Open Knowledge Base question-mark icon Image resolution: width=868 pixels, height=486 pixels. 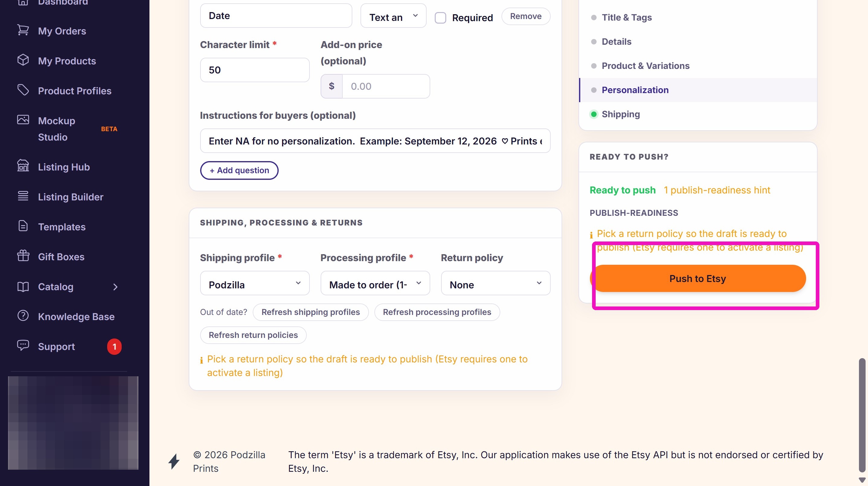pyautogui.click(x=23, y=316)
